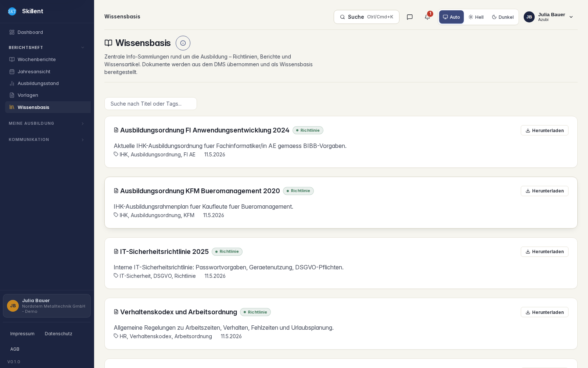Click tag icon next to HR, Verhaltenskodex

116,336
